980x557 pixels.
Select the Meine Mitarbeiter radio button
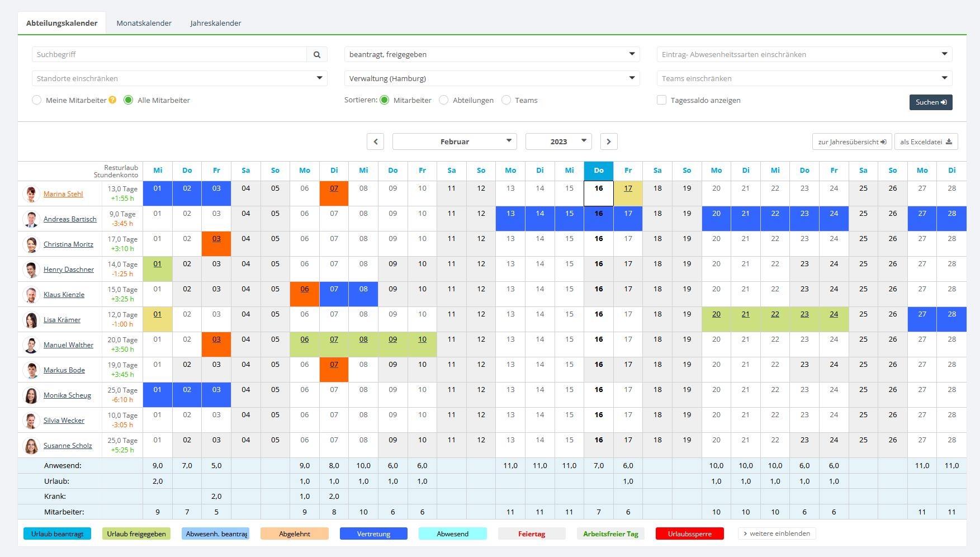pyautogui.click(x=37, y=100)
